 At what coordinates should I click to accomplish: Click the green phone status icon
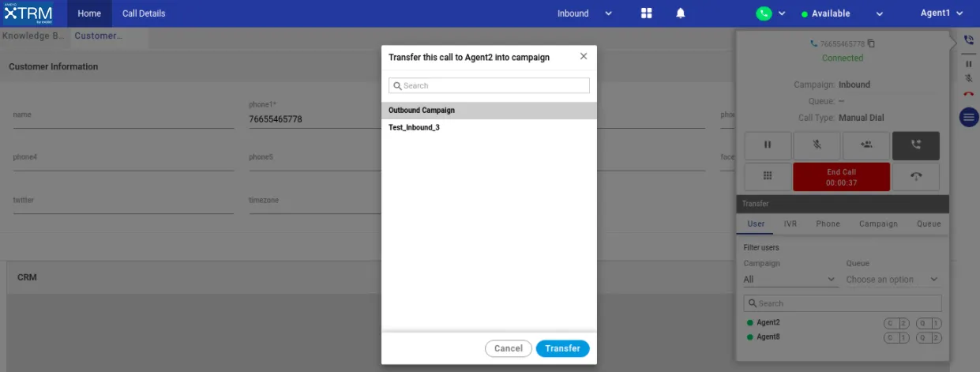764,13
